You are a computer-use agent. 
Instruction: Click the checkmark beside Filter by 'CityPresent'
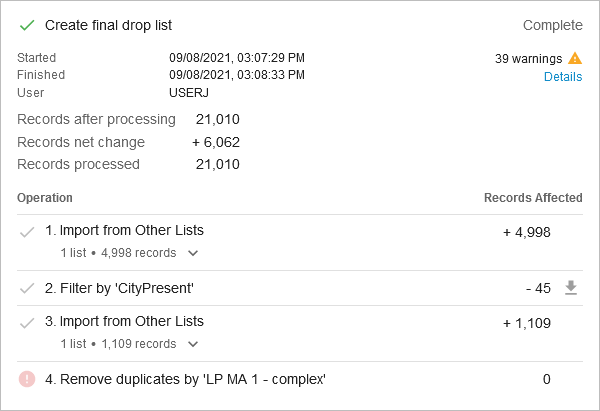point(27,288)
